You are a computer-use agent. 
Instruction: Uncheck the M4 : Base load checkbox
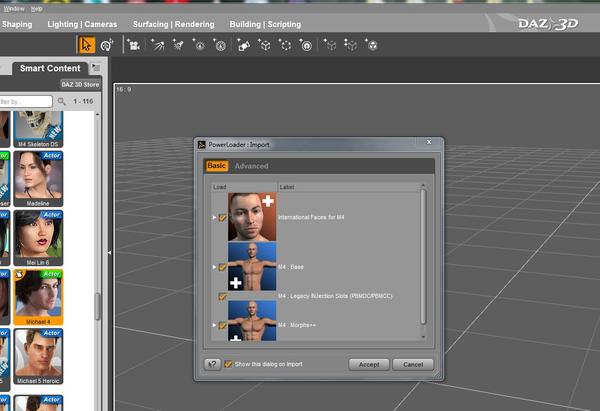point(222,267)
